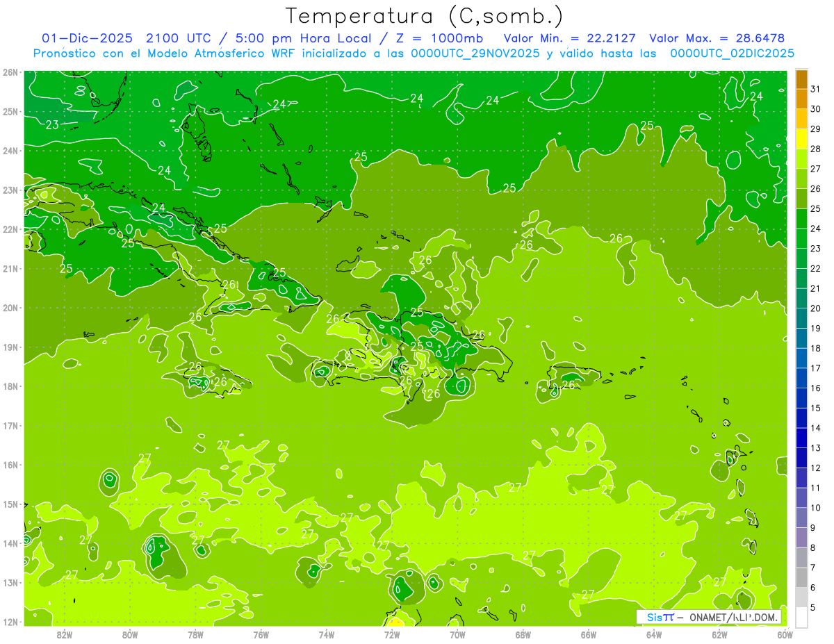Click the 76W longitude axis label

261,634
